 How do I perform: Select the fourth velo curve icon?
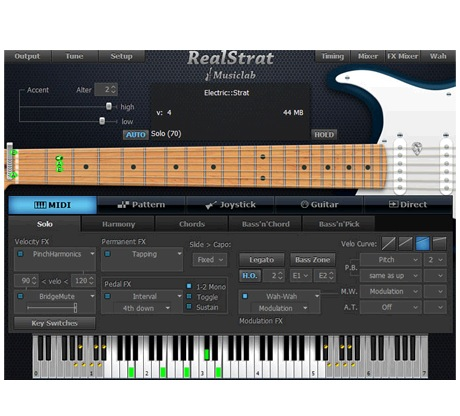pos(439,244)
